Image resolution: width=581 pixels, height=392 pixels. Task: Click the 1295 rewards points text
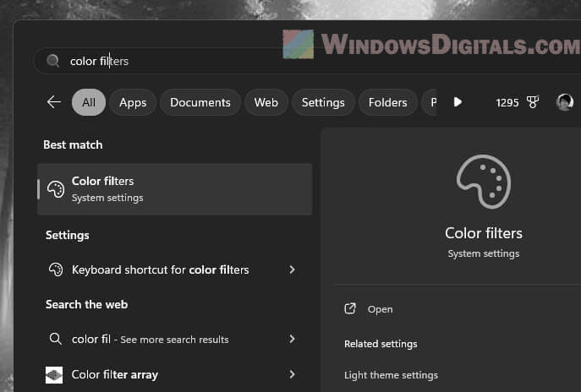(507, 102)
